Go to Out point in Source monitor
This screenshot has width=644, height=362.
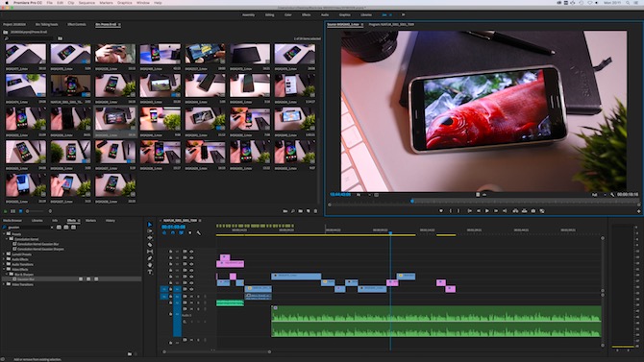[505, 211]
